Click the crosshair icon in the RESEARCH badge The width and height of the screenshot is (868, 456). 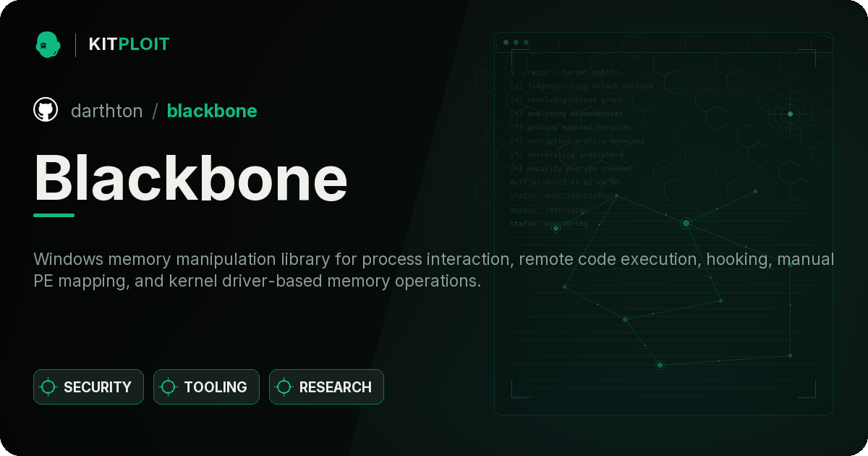284,387
